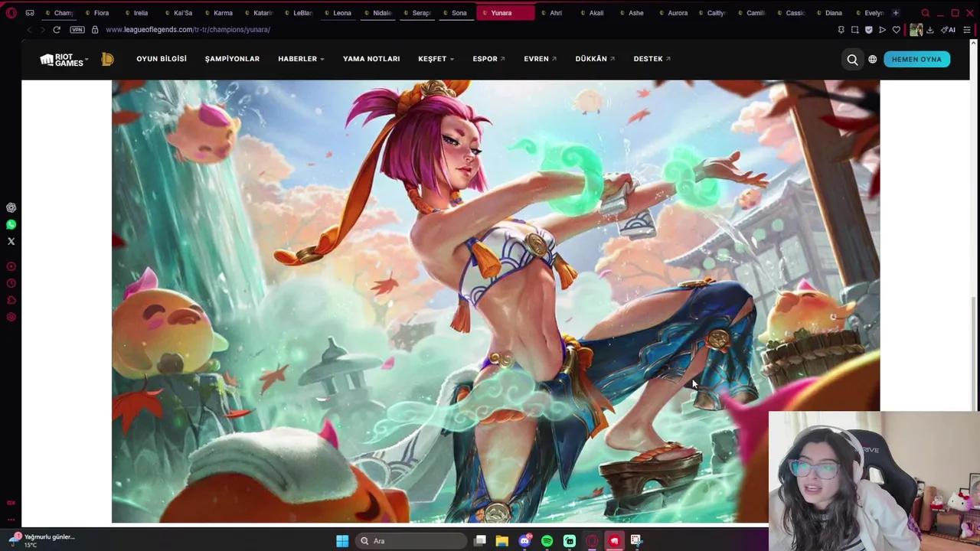Launch Spotify from the taskbar

click(x=547, y=540)
